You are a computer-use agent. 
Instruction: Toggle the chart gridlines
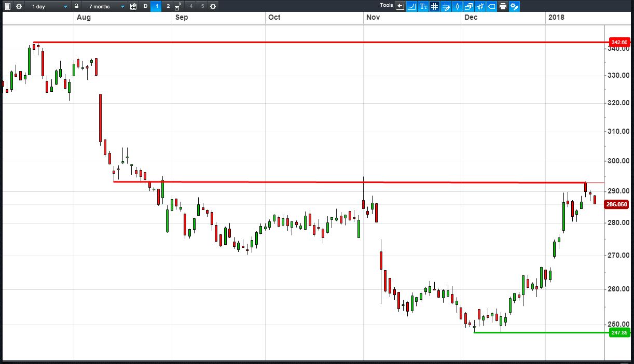(x=434, y=6)
